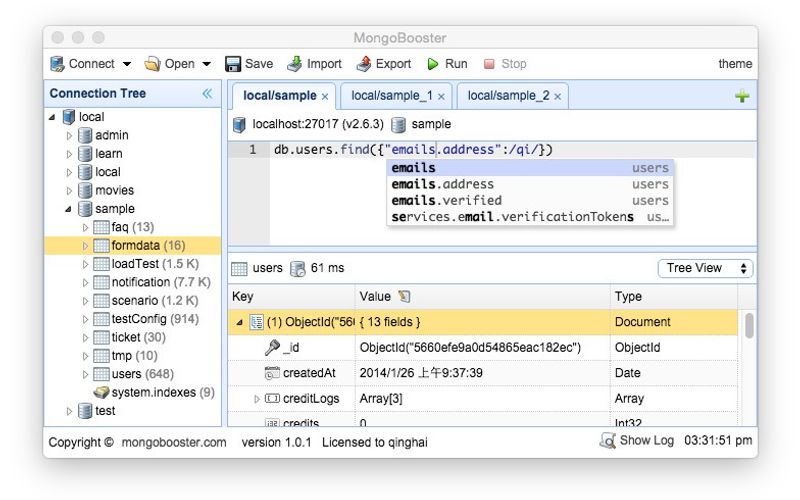Click the theme button
This screenshot has height=500, width=800.
(x=734, y=64)
